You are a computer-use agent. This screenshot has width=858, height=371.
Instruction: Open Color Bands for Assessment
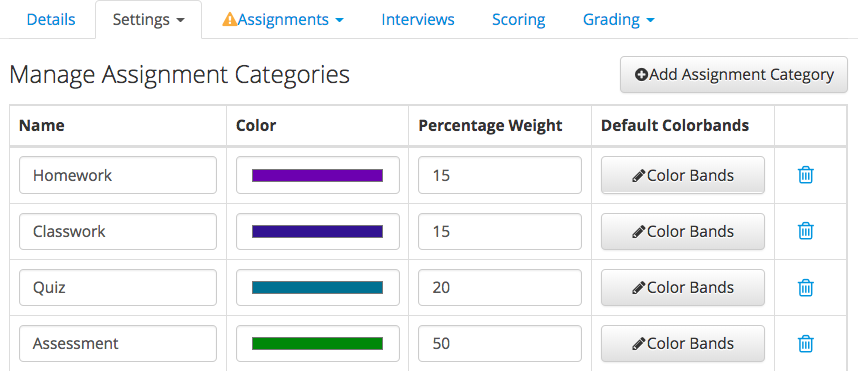[683, 344]
